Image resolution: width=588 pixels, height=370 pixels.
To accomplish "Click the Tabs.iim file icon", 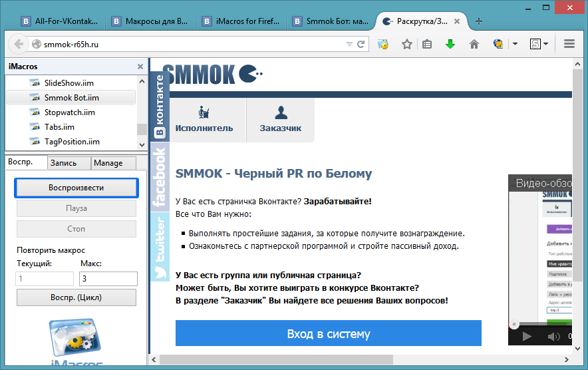I will pos(35,127).
